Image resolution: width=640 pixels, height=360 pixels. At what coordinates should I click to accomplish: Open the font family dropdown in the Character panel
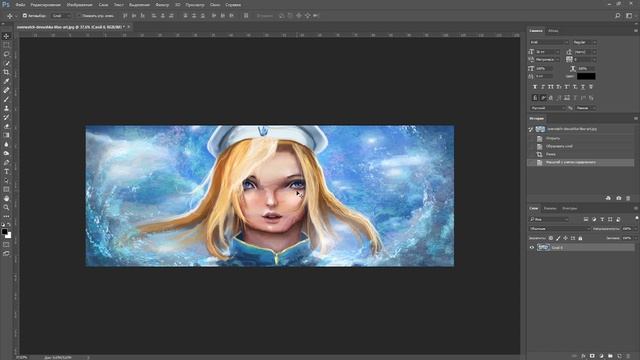pos(549,42)
